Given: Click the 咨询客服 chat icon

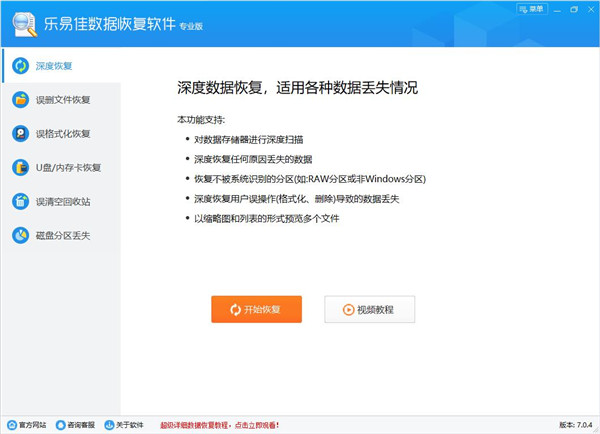Looking at the screenshot, I should point(60,425).
